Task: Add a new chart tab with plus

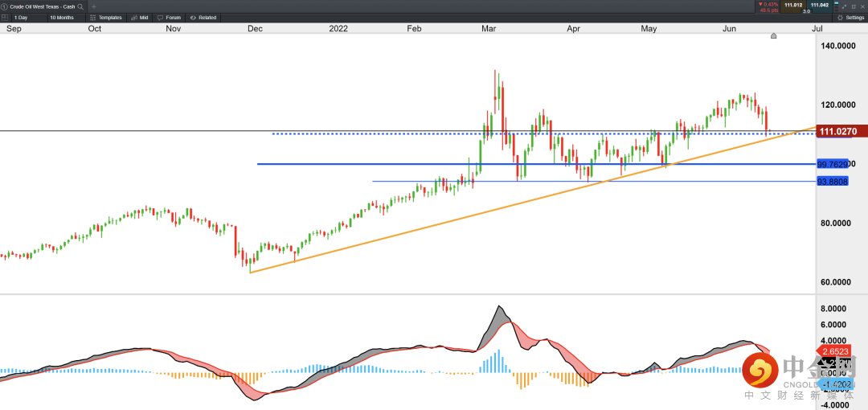Action: coord(94,6)
